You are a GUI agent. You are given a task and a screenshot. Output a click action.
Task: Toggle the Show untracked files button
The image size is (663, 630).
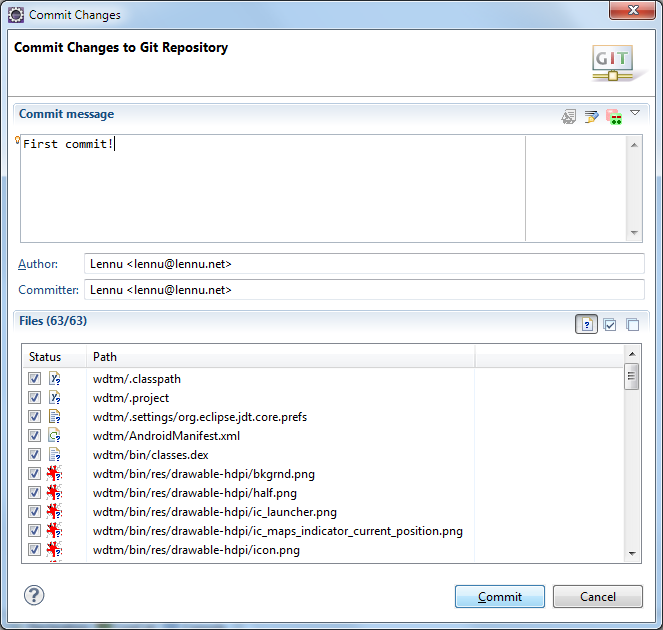click(x=587, y=324)
